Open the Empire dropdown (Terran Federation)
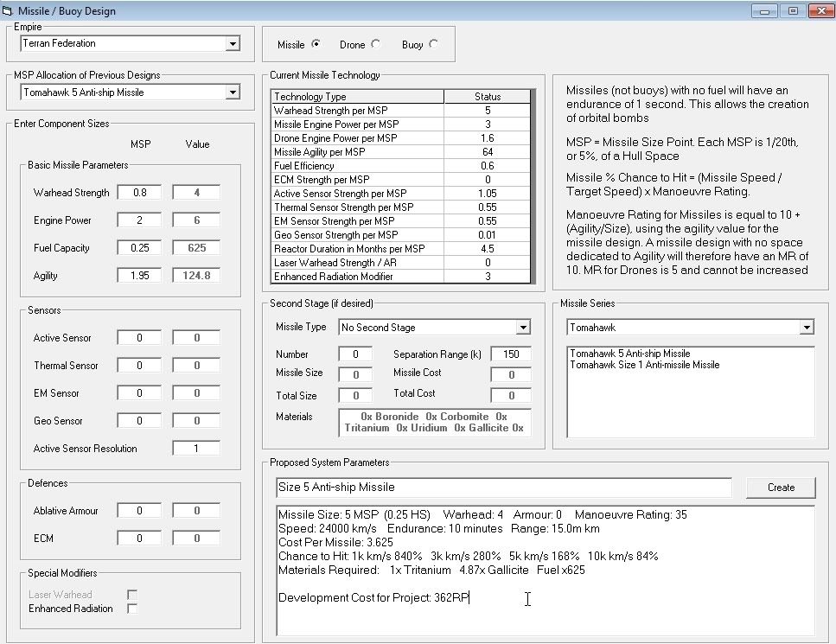Image resolution: width=836 pixels, height=644 pixels. coord(233,44)
